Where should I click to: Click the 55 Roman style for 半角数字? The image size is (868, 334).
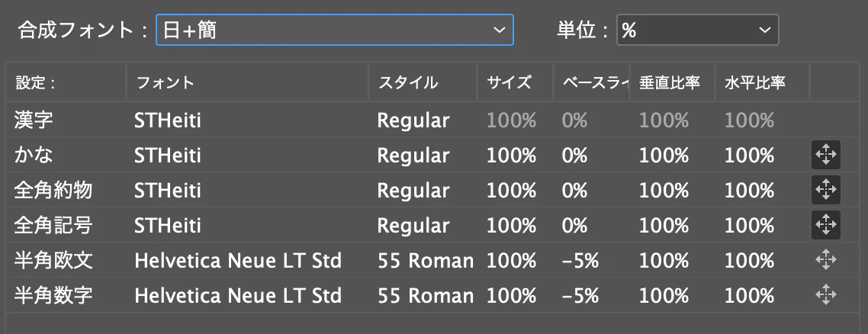[425, 295]
